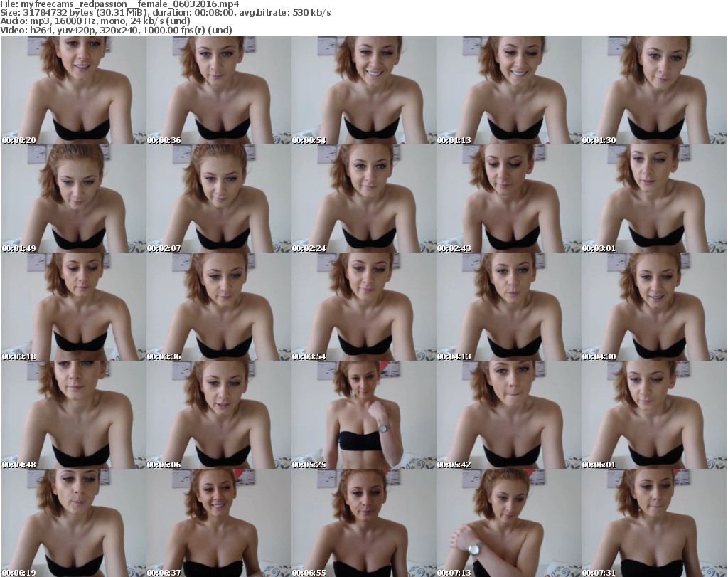Viewport: 728px width, 577px height.
Task: Click the frame timestamped 00:05:25
Action: click(364, 415)
